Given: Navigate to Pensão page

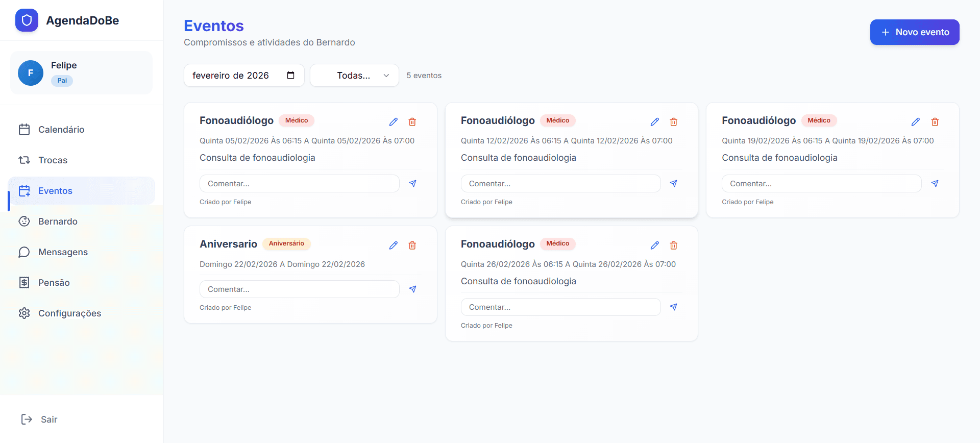Looking at the screenshot, I should pos(54,283).
